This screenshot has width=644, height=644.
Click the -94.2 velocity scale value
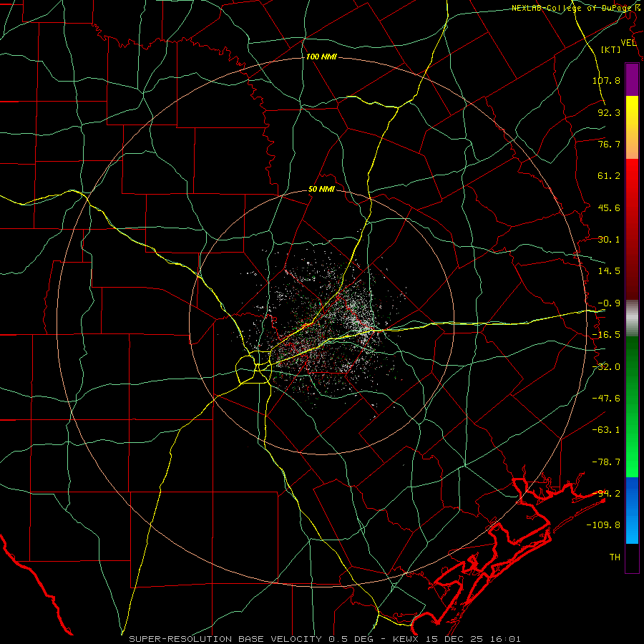point(606,494)
